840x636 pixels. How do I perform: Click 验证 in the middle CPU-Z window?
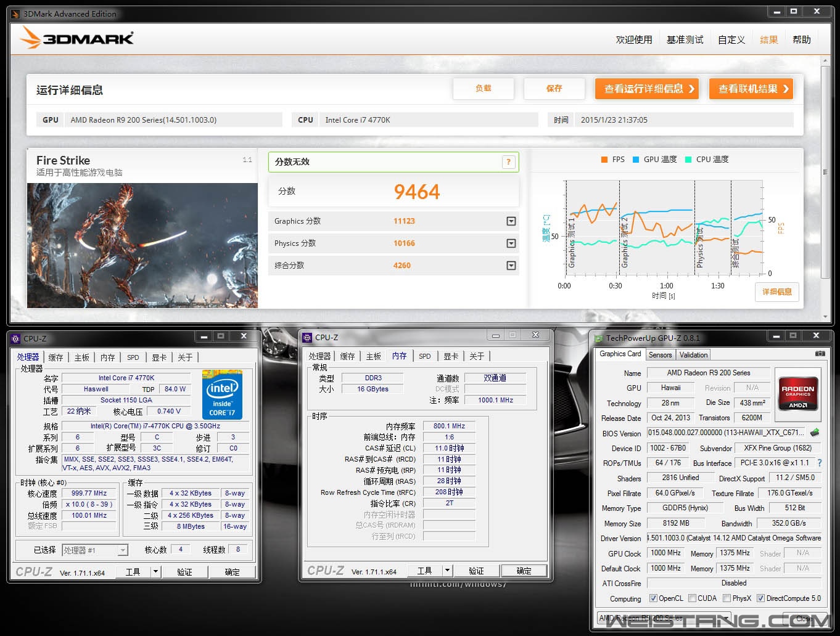pos(476,571)
